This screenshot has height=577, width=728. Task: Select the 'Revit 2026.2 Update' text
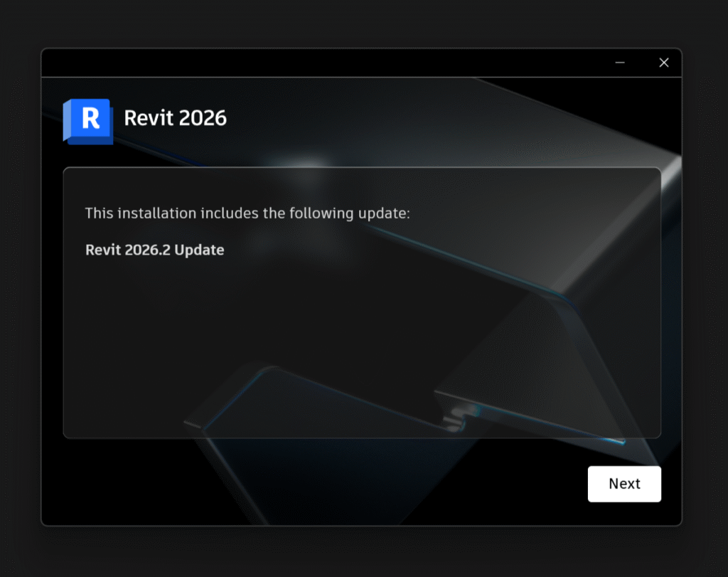pos(154,250)
